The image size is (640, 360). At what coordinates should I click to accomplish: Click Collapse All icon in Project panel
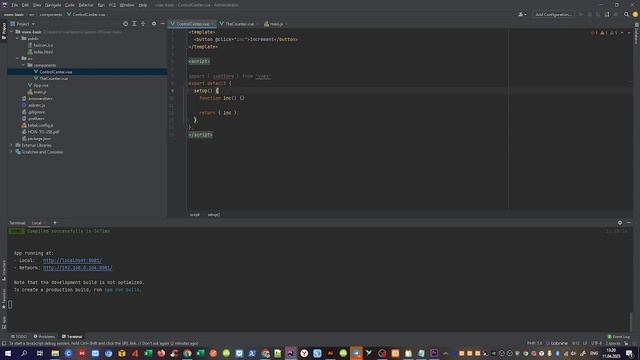pos(143,24)
